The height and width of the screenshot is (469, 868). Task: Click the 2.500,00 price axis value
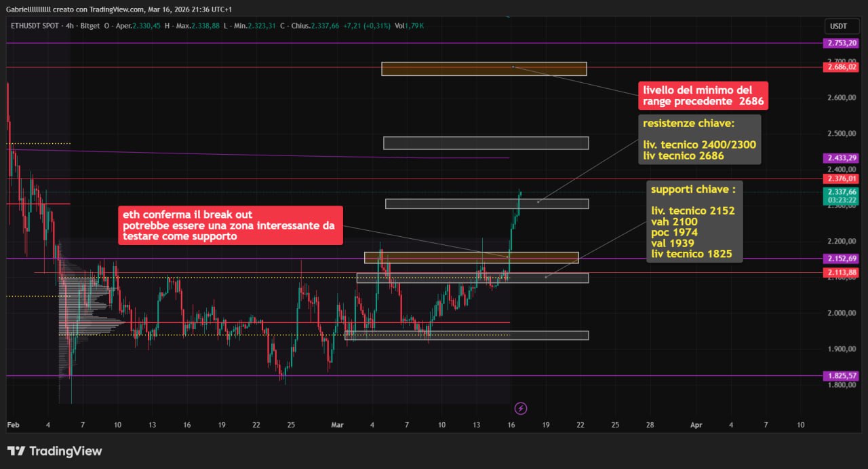841,133
